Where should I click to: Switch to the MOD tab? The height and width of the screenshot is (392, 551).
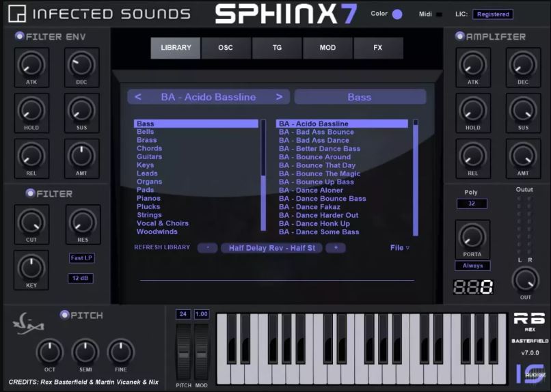[x=327, y=48]
